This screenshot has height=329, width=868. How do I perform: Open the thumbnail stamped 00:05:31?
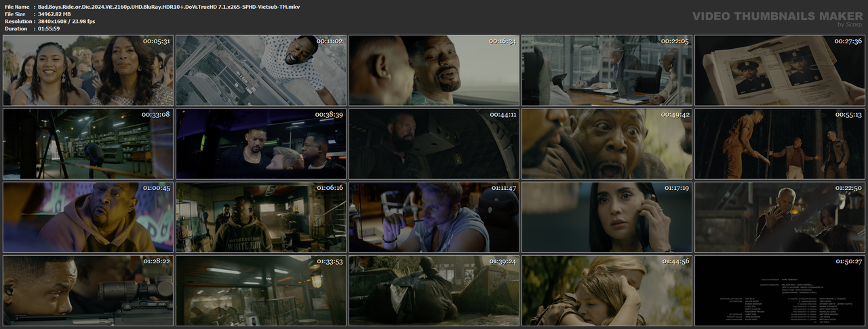(x=88, y=71)
